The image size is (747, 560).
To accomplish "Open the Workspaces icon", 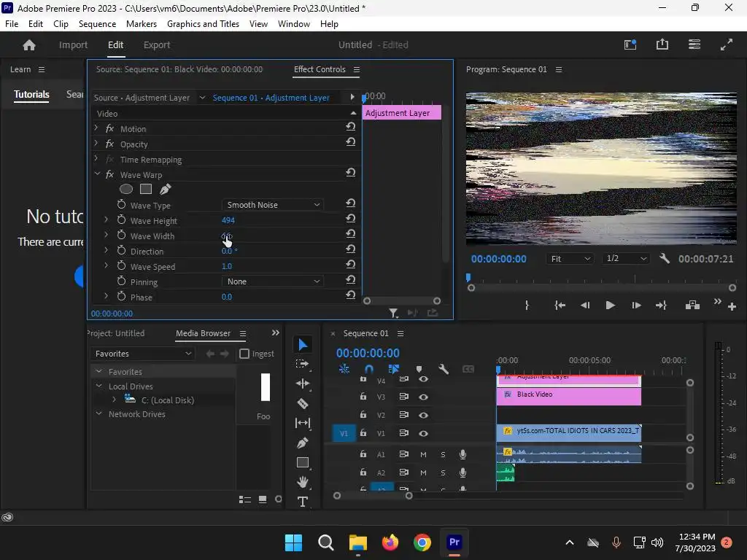I will point(694,44).
